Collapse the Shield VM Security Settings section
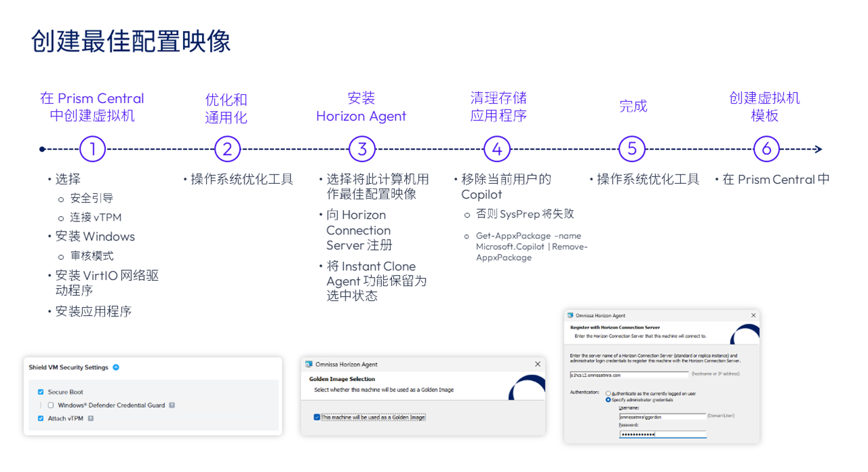 pyautogui.click(x=116, y=368)
